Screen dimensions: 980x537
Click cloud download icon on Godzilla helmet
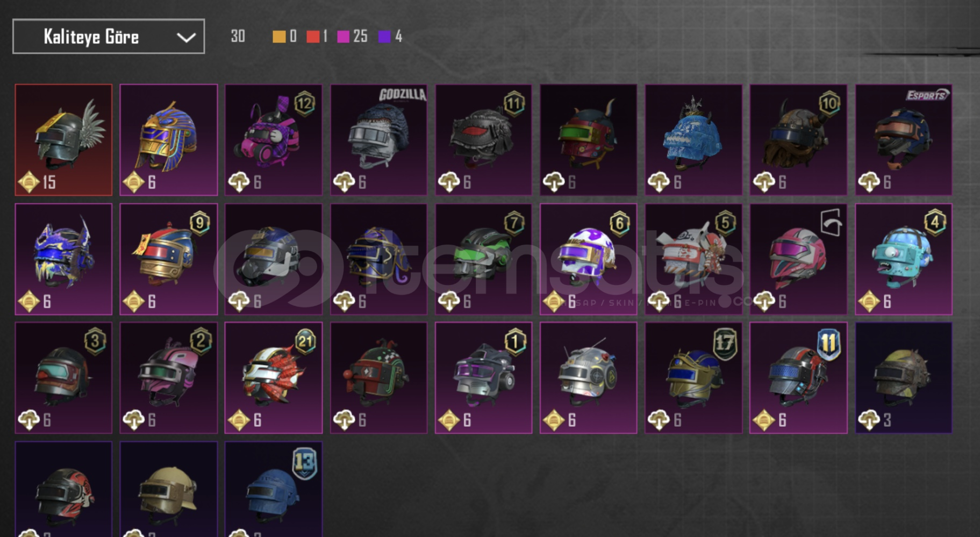(x=344, y=182)
